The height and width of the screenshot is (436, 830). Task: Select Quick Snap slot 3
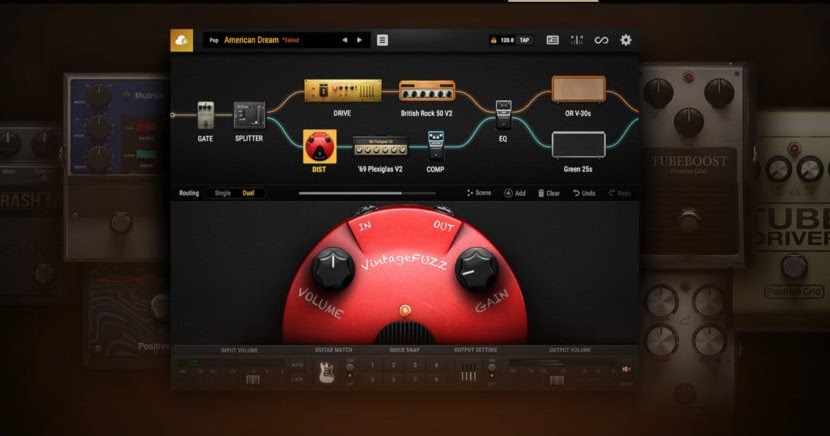[414, 365]
